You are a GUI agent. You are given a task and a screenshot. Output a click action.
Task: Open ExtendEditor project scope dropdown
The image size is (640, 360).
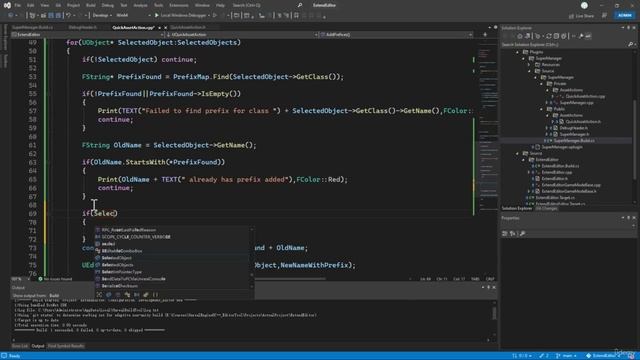coord(88,35)
